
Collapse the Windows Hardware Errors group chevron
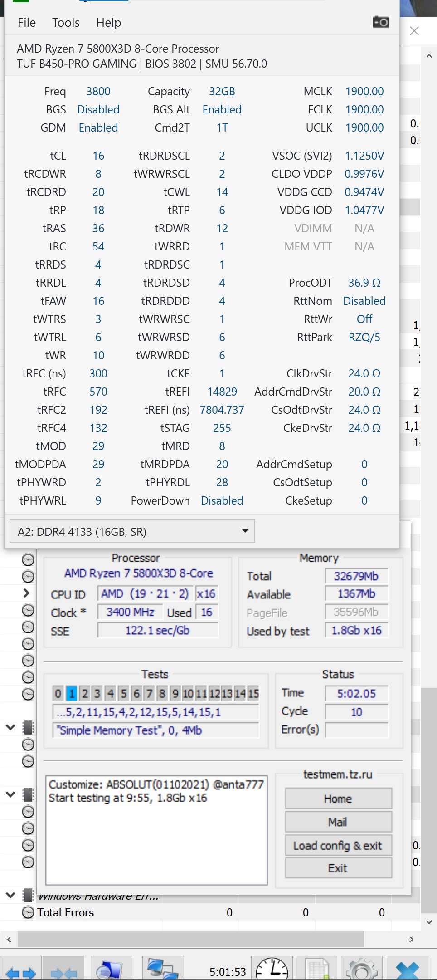pyautogui.click(x=10, y=895)
